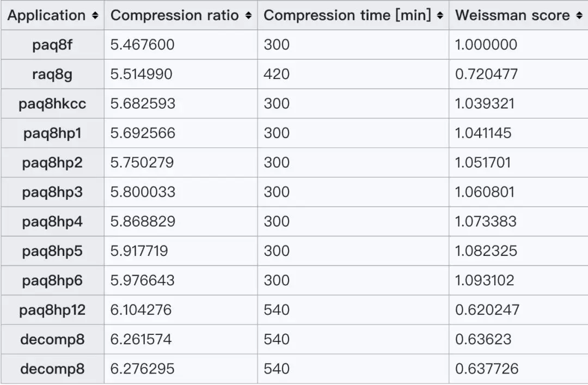The width and height of the screenshot is (588, 385).
Task: Click Weissman score 1.093102 cell
Action: pyautogui.click(x=519, y=280)
